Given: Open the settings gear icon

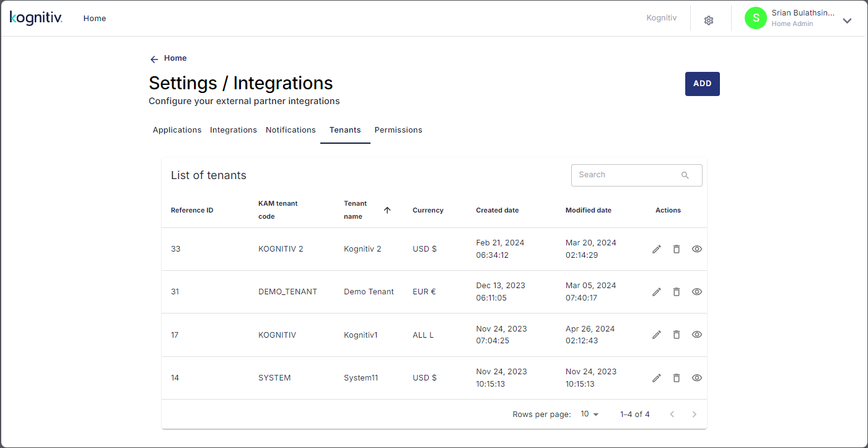Looking at the screenshot, I should 709,20.
